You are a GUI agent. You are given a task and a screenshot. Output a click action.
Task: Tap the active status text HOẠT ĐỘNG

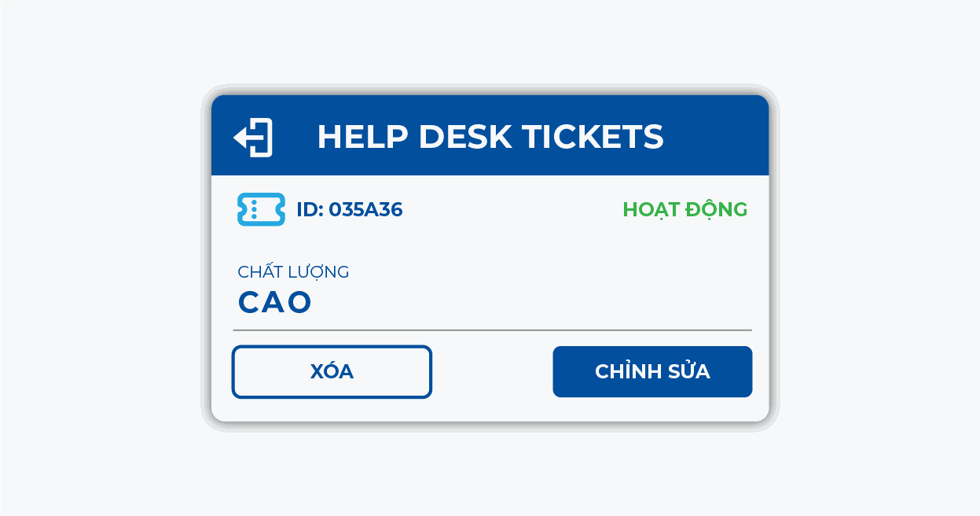(685, 210)
